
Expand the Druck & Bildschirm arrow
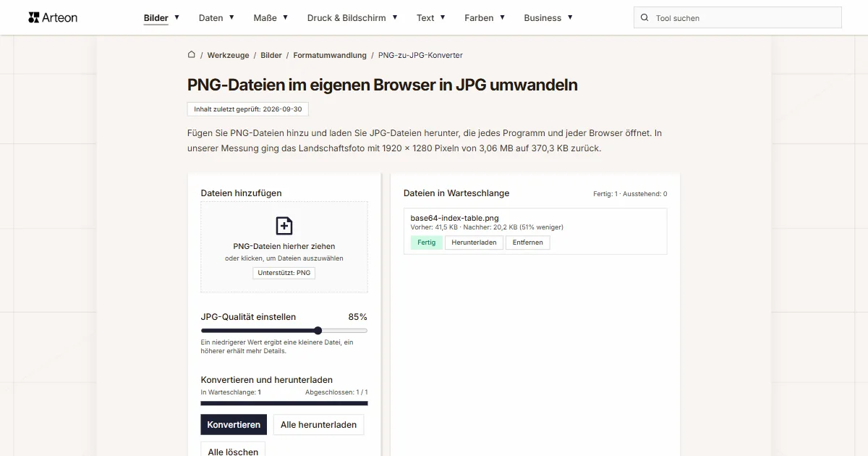click(394, 17)
